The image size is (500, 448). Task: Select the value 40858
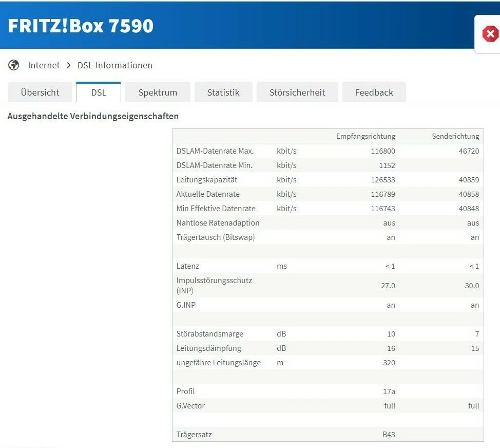point(469,194)
